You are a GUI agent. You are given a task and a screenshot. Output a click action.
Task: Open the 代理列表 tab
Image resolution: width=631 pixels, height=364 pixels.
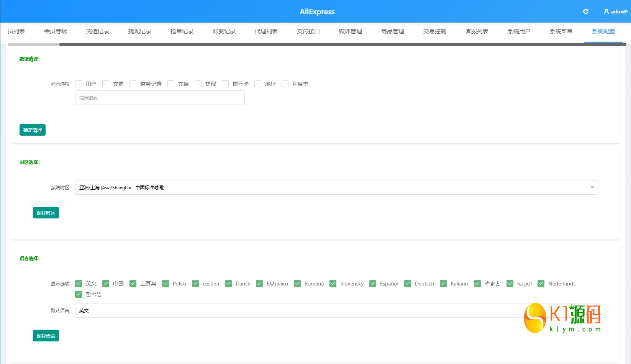coord(266,31)
